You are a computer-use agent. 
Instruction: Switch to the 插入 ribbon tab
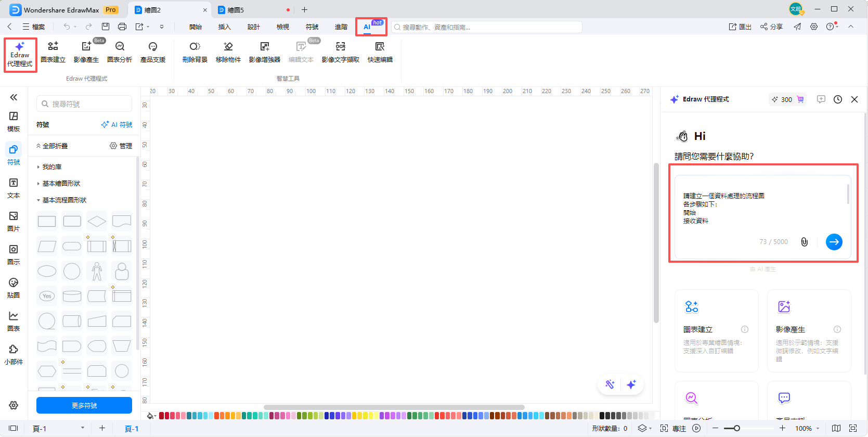pos(224,27)
